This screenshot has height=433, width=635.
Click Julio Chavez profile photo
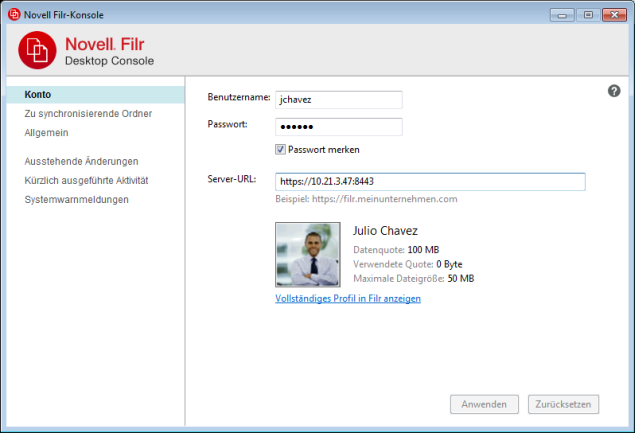[x=308, y=254]
